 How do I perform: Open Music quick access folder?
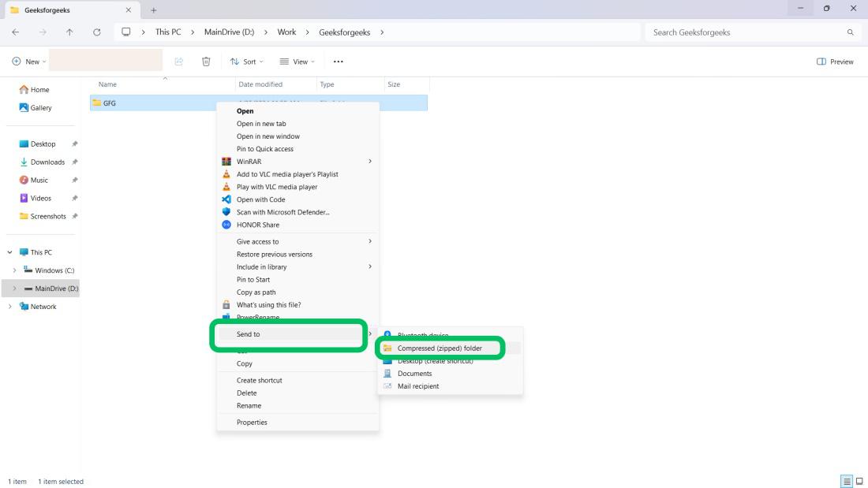point(34,181)
